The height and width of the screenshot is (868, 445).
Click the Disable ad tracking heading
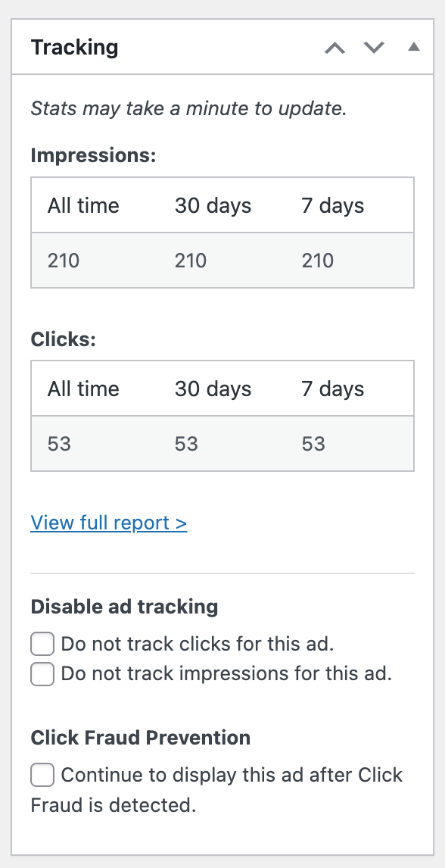pos(124,607)
